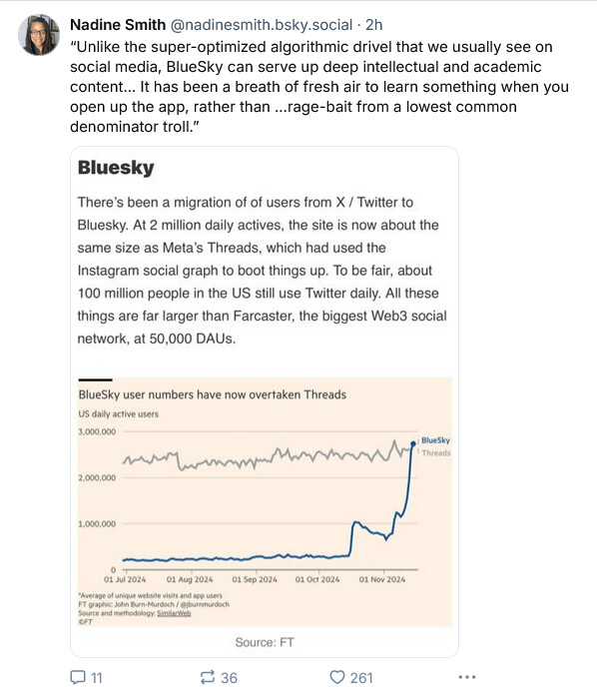The image size is (597, 700).
Task: Open the @nadinesmith.bsky.social handle link
Action: click(x=262, y=25)
